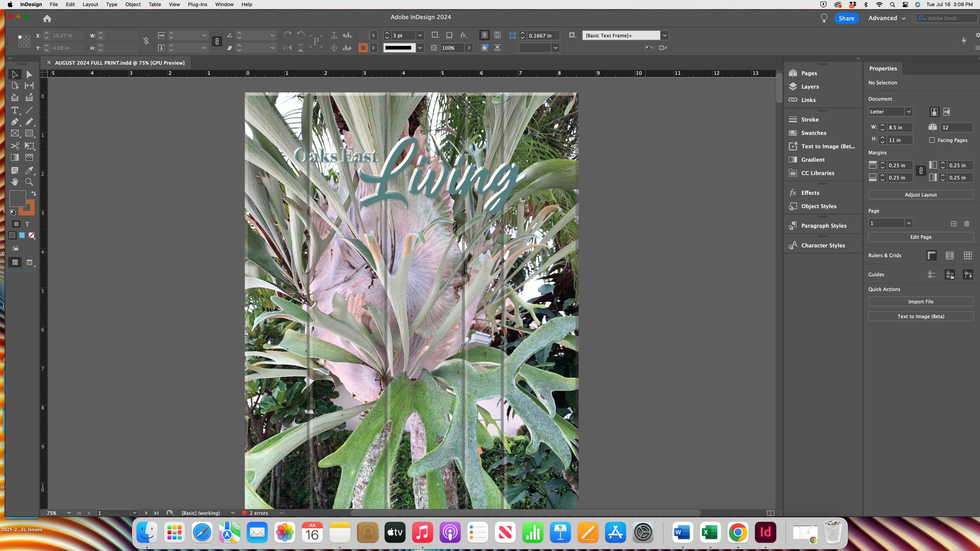
Task: Open the Type menu
Action: coord(111,5)
